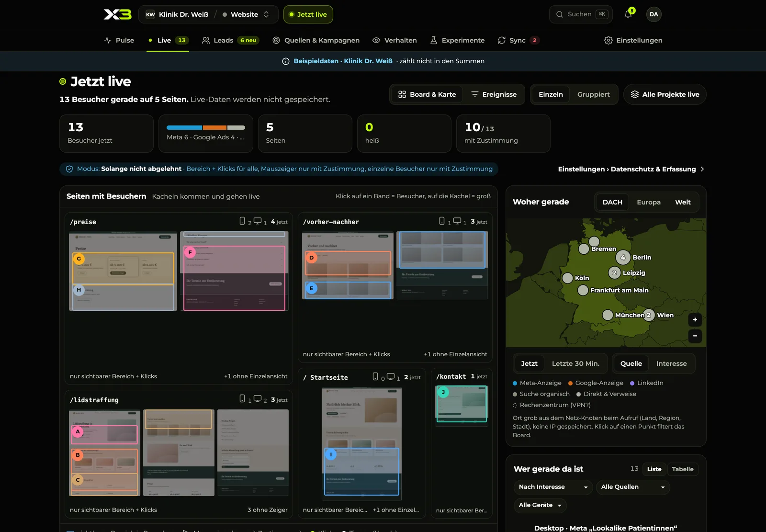Select visitor badge G on /preise
This screenshot has width=766, height=532.
coord(79,259)
